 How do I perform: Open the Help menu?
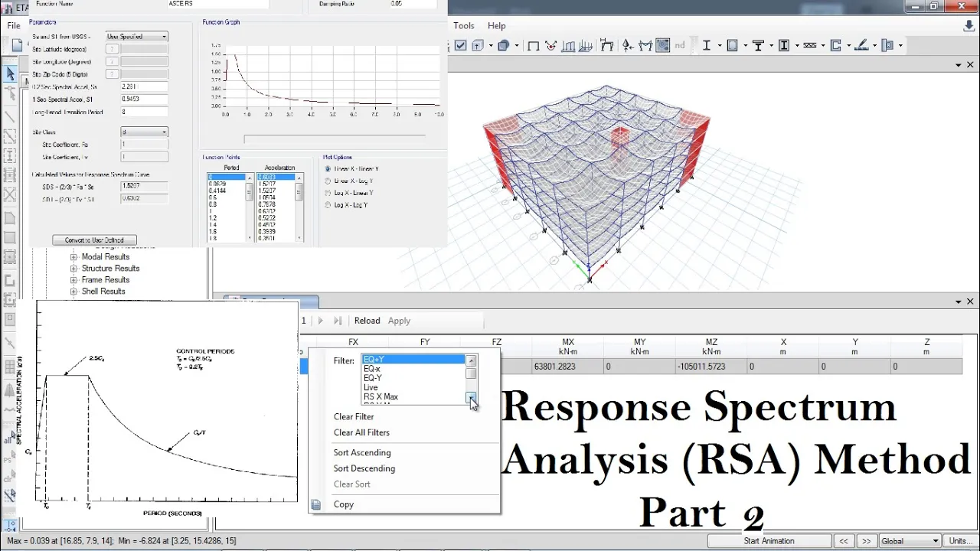[x=496, y=25]
